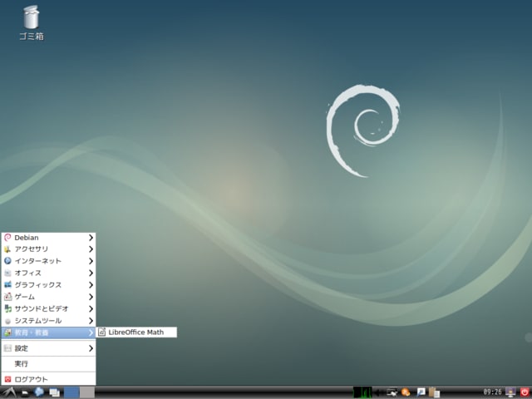The height and width of the screenshot is (399, 532).
Task: Open the グラフィックス menu category
Action: pyautogui.click(x=48, y=285)
